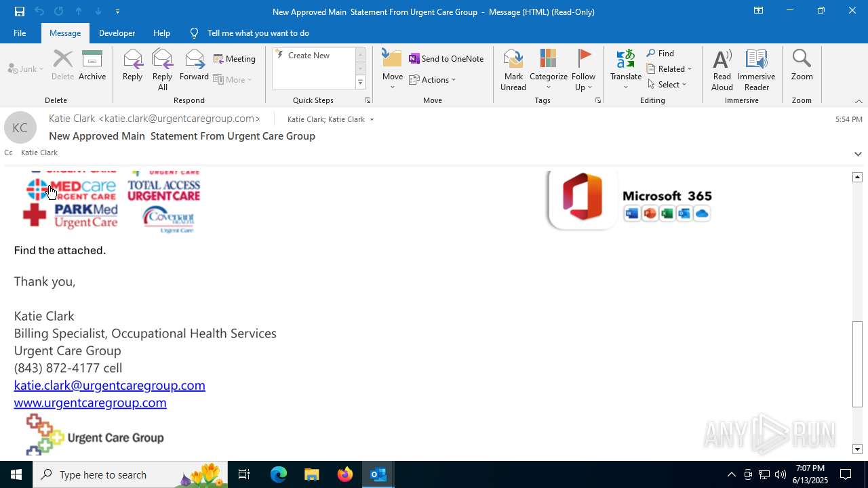This screenshot has height=488, width=868.
Task: Click the KC sender avatar
Action: (x=20, y=128)
